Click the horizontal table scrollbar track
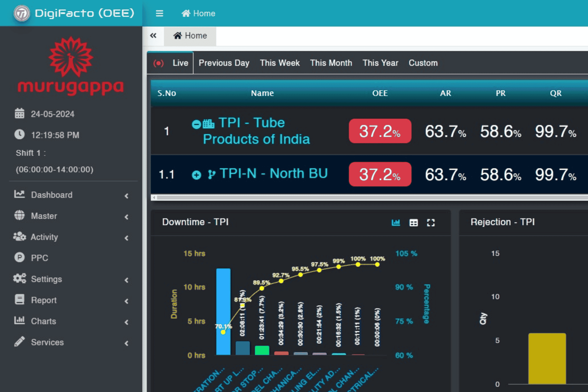588x392 pixels. 372,198
